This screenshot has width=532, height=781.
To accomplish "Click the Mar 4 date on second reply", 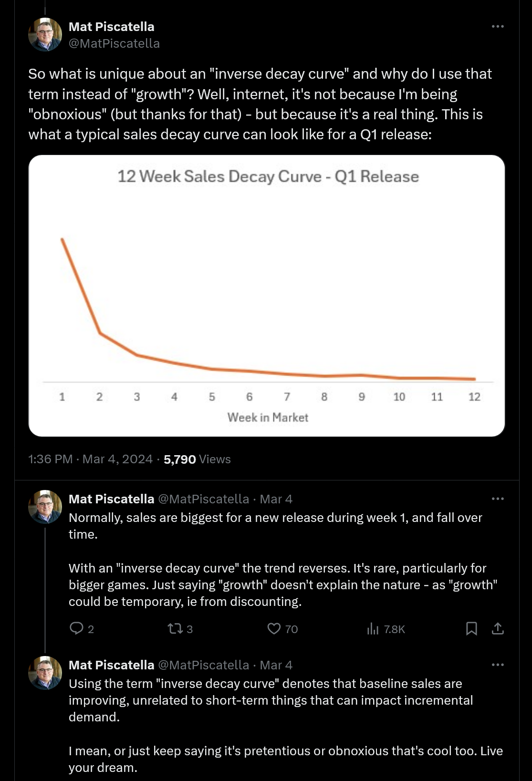I will click(x=276, y=665).
